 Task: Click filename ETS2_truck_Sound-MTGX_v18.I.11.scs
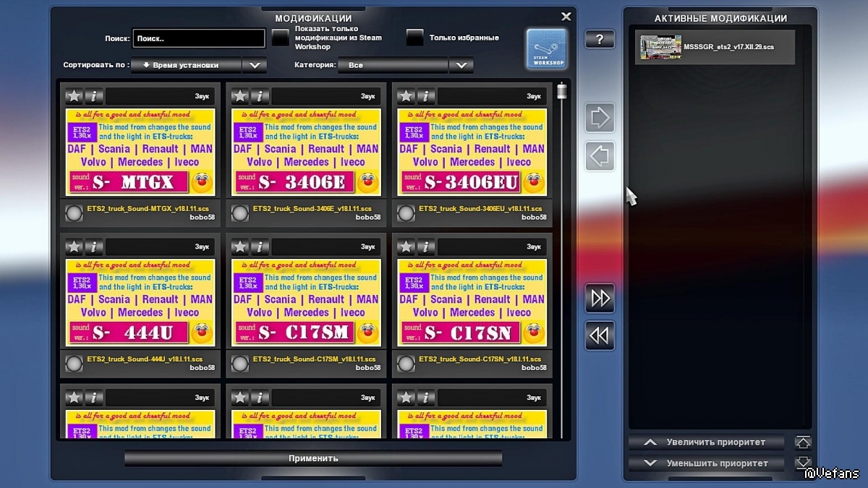point(148,208)
